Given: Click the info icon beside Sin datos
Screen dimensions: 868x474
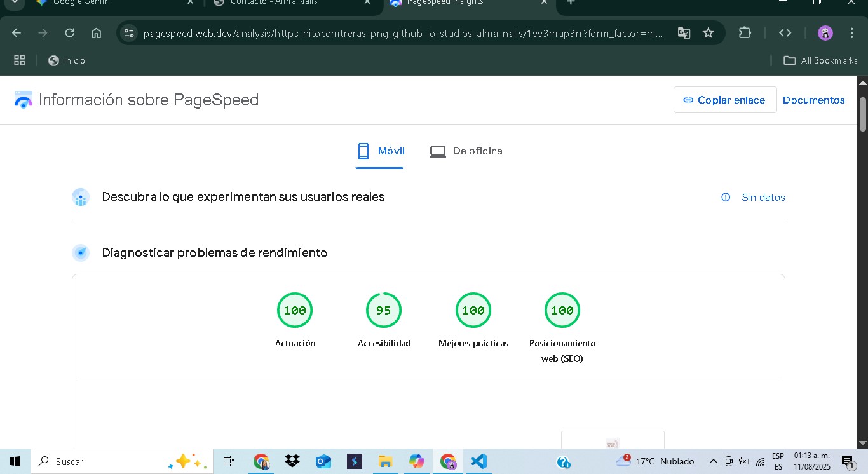Looking at the screenshot, I should click(726, 197).
